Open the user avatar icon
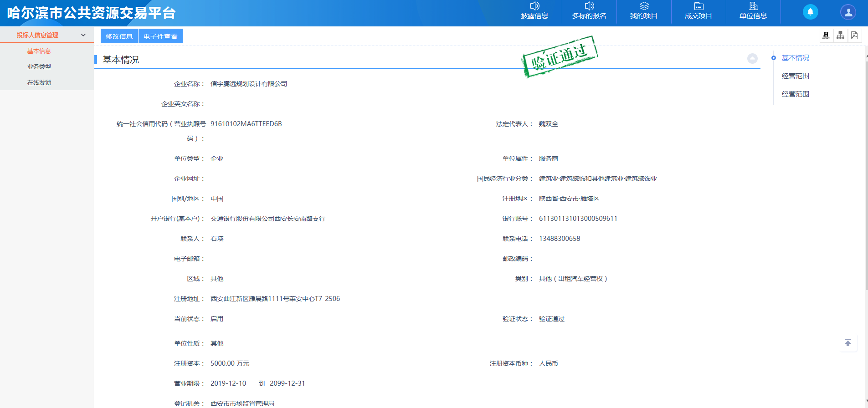 pyautogui.click(x=848, y=12)
